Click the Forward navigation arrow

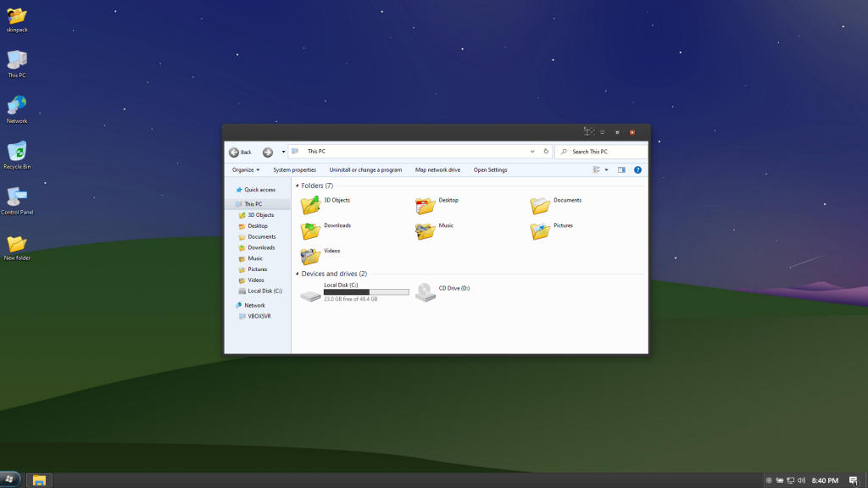point(268,152)
